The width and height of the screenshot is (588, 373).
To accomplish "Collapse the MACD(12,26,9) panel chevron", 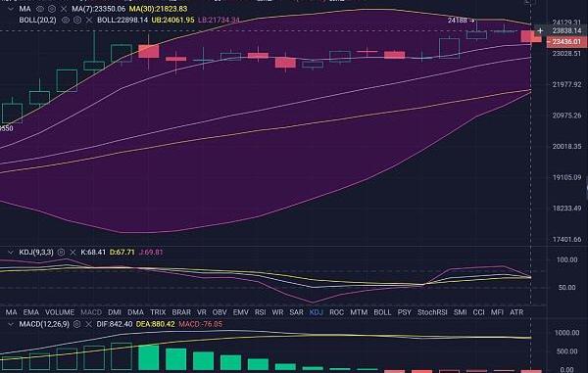I will (x=11, y=324).
